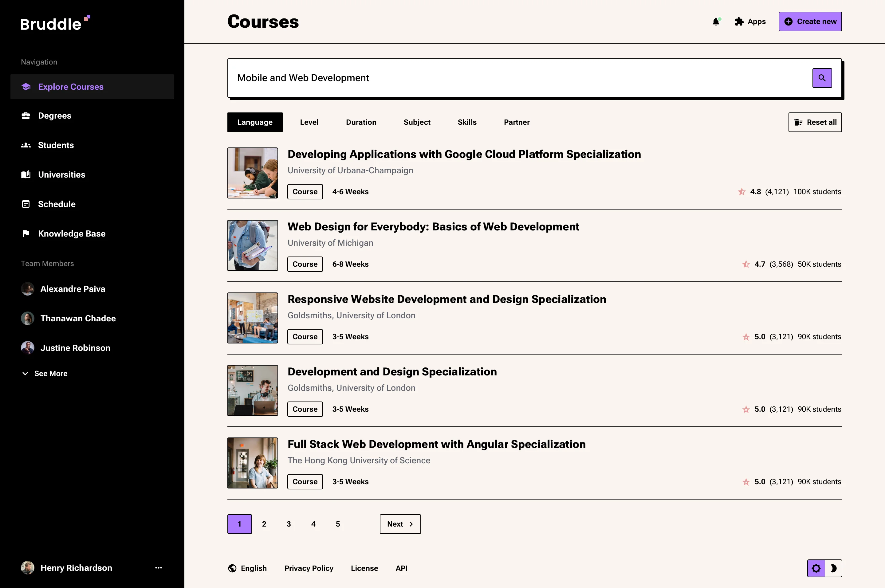Viewport: 885px width, 588px height.
Task: Open options via three-dot menu near Henry Richardson
Action: click(158, 568)
